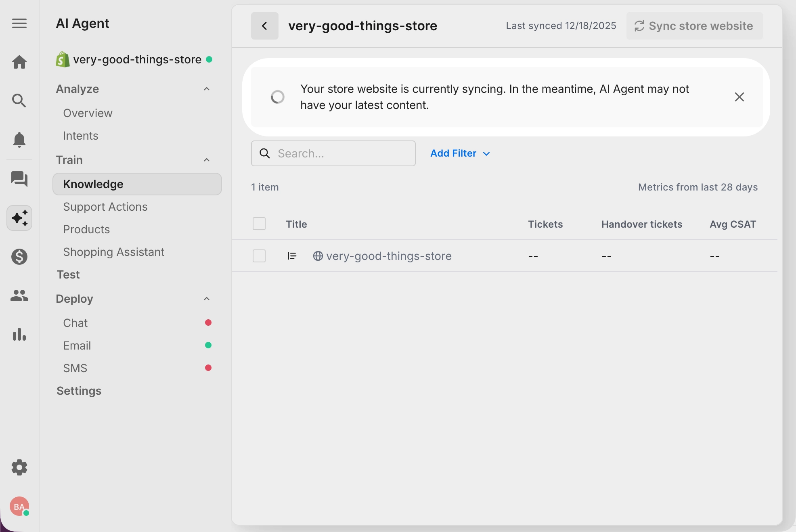Collapse the Deploy section

tap(207, 299)
